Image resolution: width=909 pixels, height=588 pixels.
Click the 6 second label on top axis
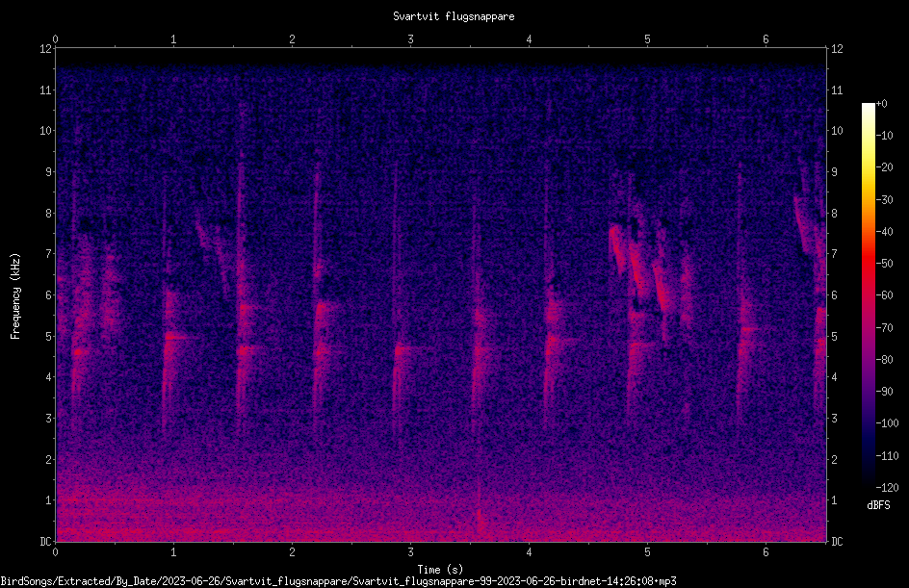[766, 38]
